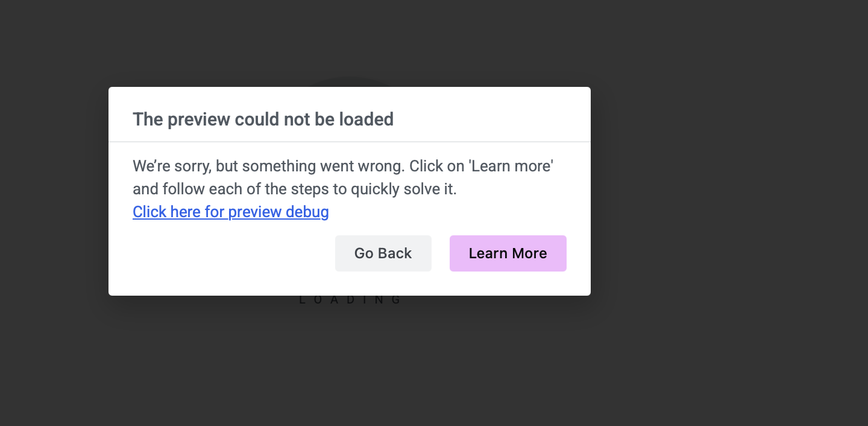Click the LOADING text beneath the dialog

coord(350,300)
